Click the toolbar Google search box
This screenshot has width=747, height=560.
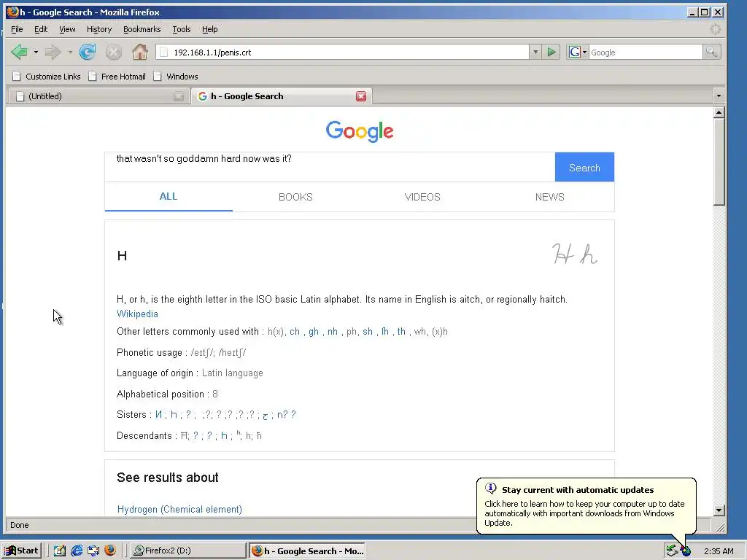point(646,52)
